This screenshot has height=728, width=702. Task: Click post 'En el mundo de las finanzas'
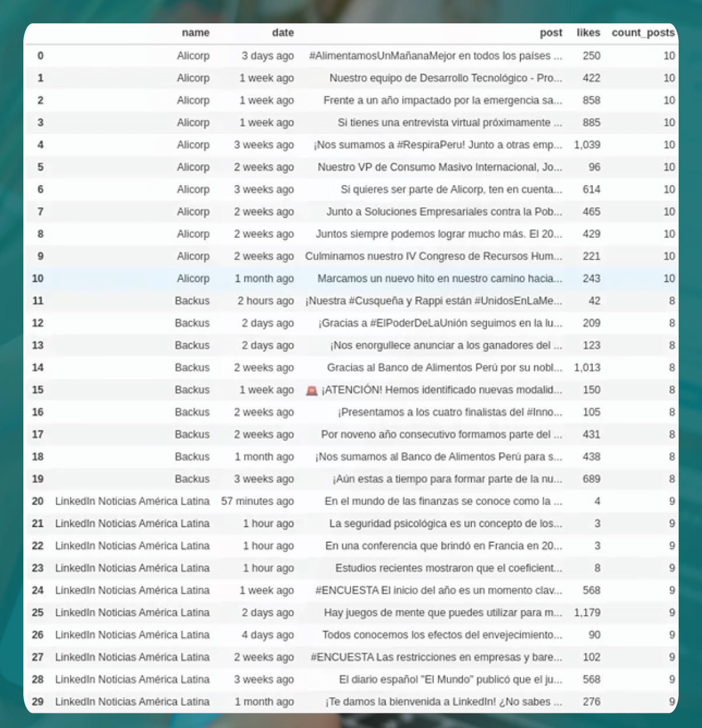pyautogui.click(x=443, y=501)
